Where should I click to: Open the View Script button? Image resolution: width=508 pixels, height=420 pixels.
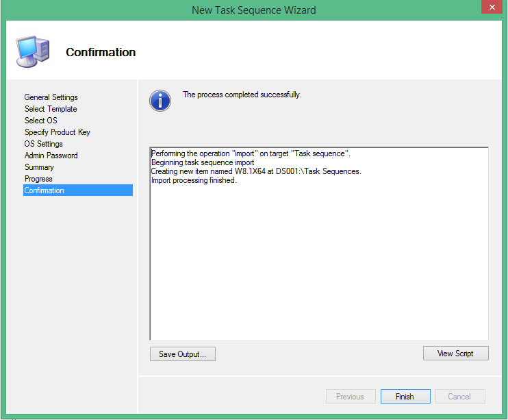pyautogui.click(x=455, y=354)
